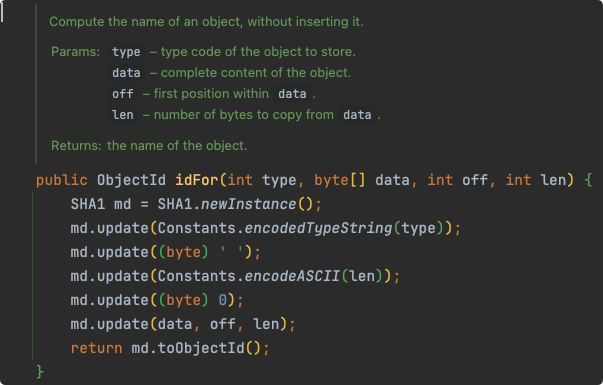Click the idFor method name
Image resolution: width=603 pixels, height=385 pixels.
197,180
